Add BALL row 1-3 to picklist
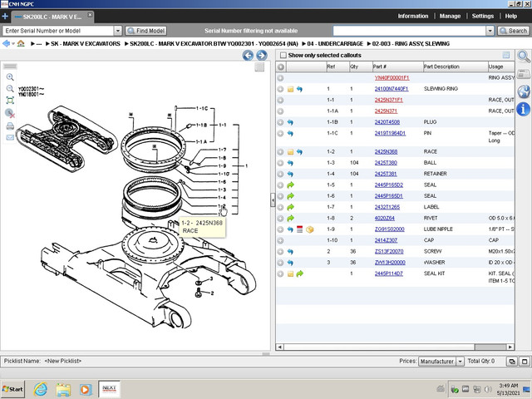532x399 pixels. click(280, 163)
